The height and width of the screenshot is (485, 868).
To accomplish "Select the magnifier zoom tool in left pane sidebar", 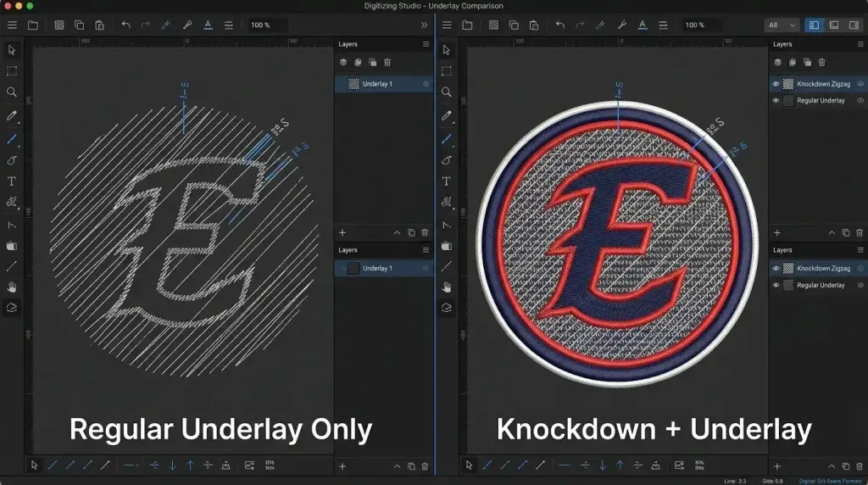I will pyautogui.click(x=12, y=92).
